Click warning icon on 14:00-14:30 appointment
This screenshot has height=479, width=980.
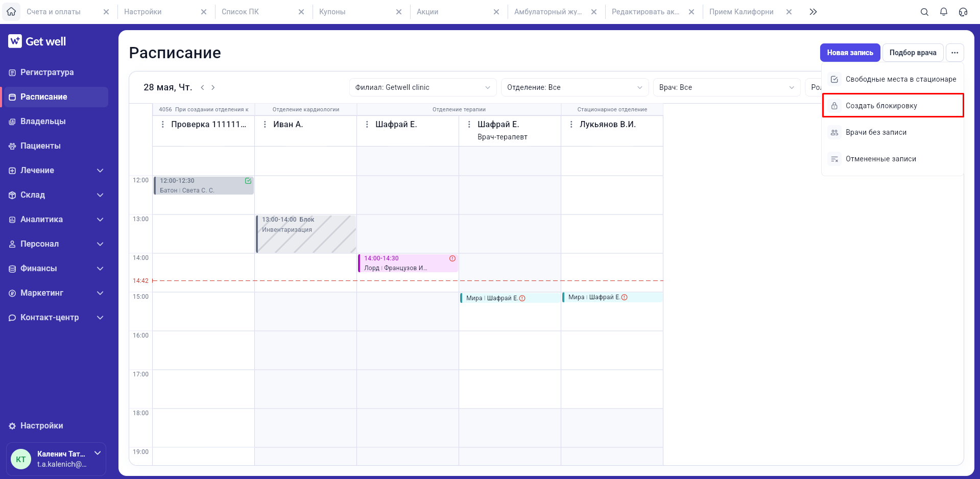point(452,258)
